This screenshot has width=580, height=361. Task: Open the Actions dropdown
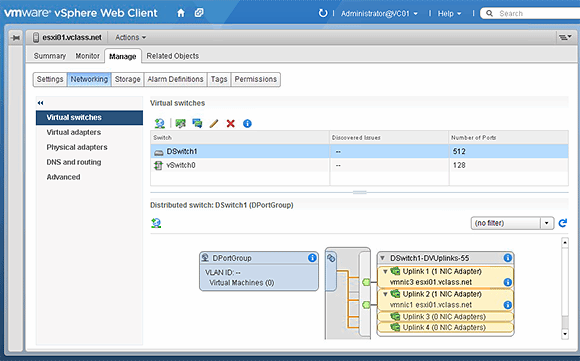coord(130,37)
